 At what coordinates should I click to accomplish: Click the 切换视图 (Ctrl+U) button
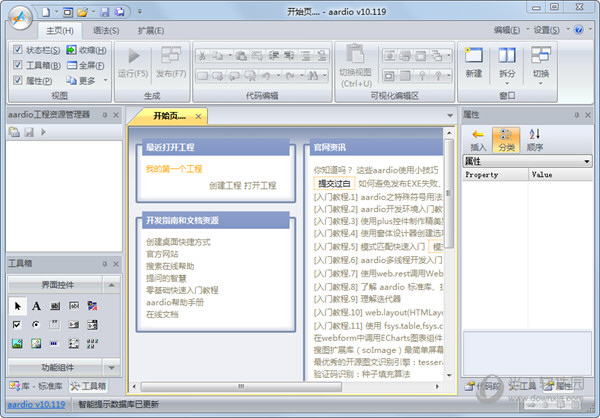[x=355, y=65]
